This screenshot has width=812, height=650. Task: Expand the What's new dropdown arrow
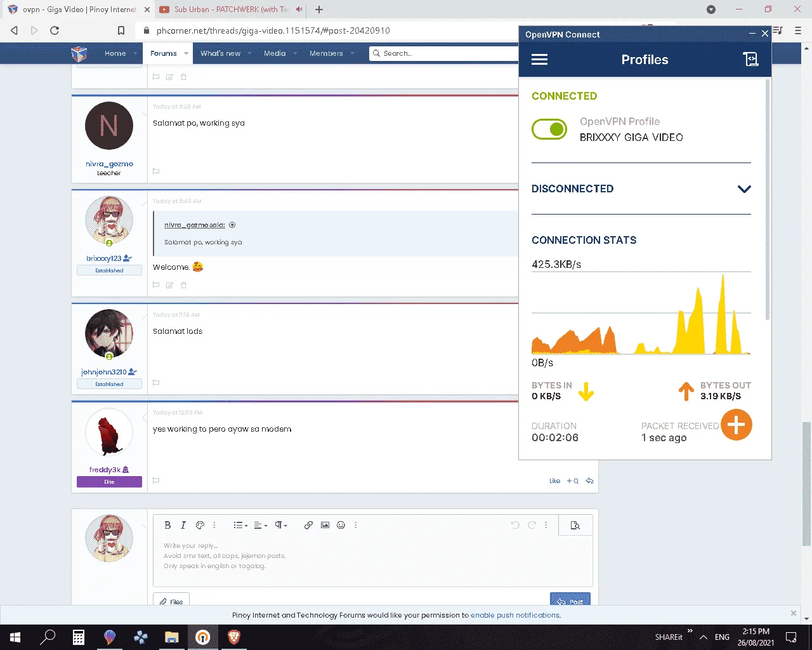[249, 53]
